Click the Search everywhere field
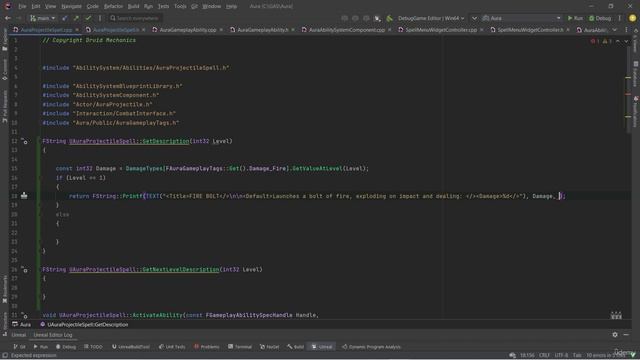Screen dimensions: 640x360 pyautogui.click(x=136, y=18)
